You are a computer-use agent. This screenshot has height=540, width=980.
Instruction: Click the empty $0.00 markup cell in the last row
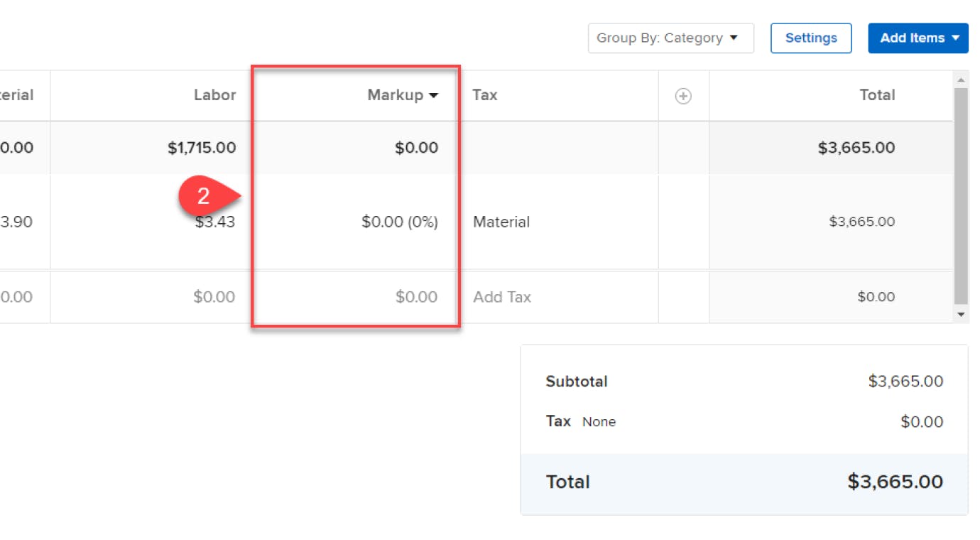pyautogui.click(x=416, y=297)
